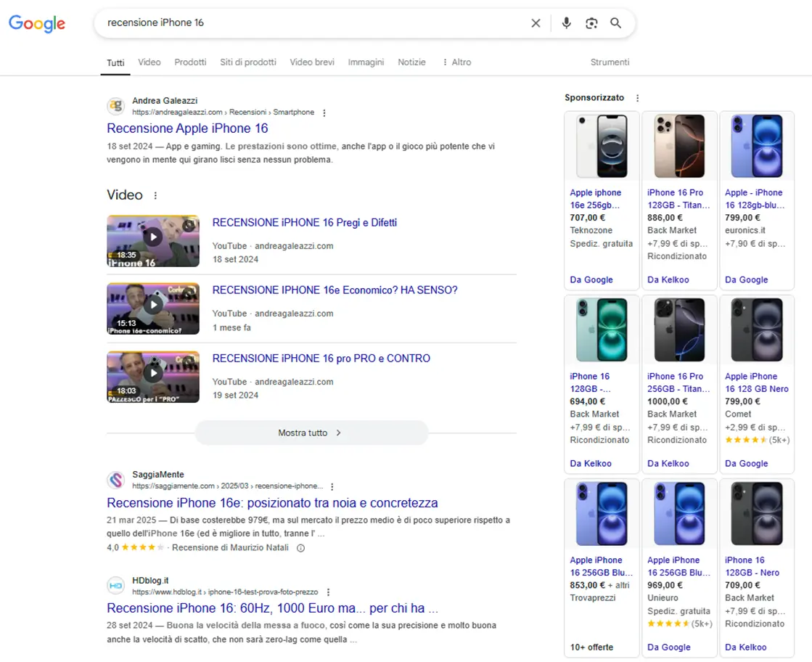Clear the search box with the X icon
812x662 pixels.
[536, 23]
